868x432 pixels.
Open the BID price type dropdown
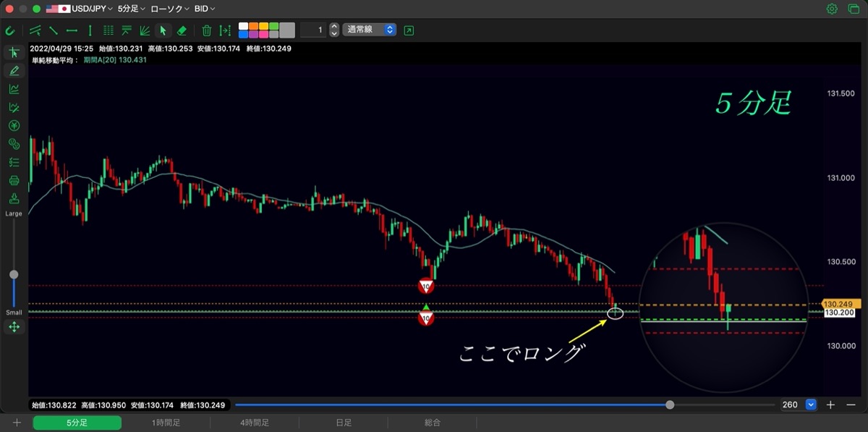[205, 9]
